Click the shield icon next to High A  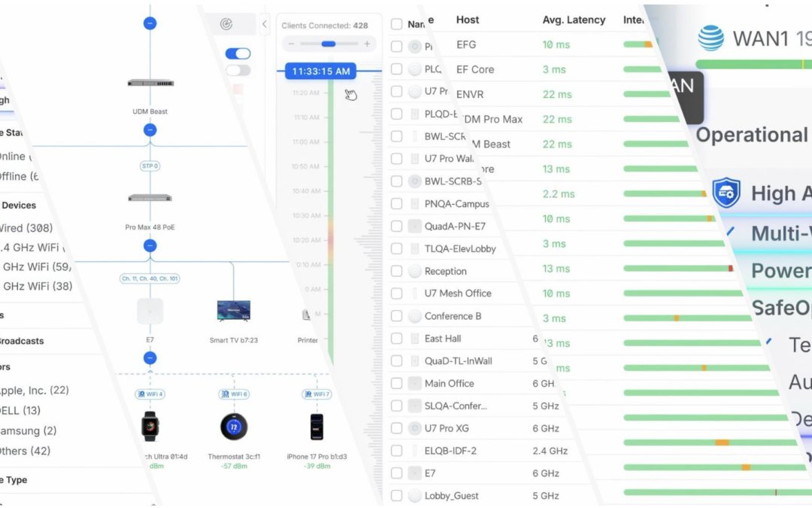[726, 193]
